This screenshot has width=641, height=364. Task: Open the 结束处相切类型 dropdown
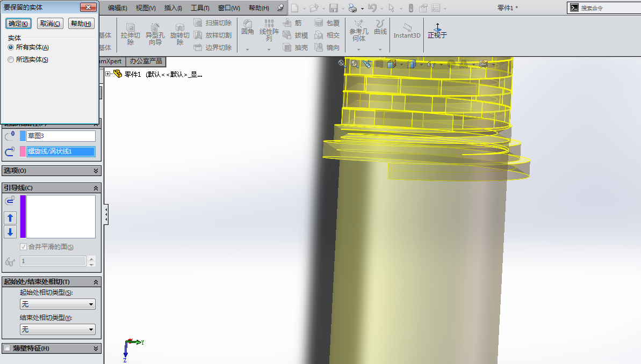pos(57,329)
